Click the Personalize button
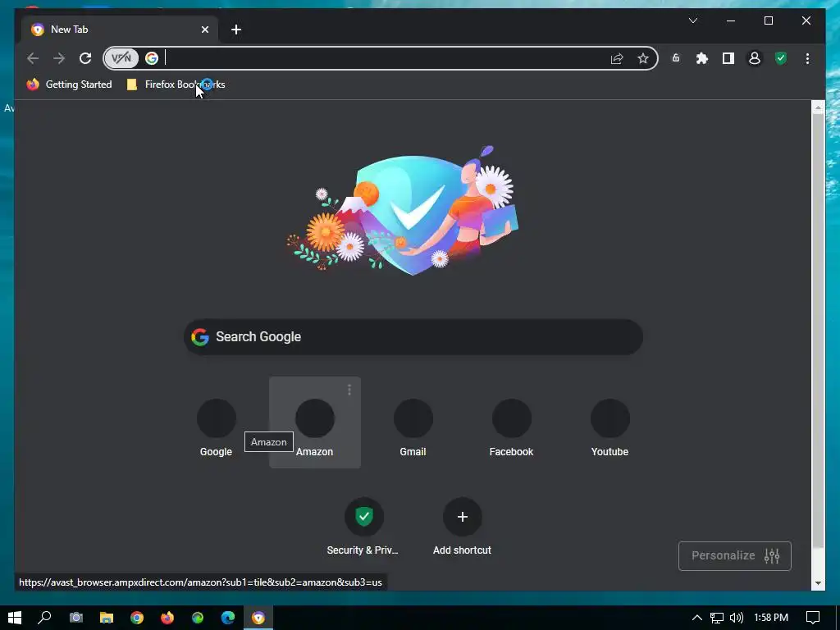Screen dimensions: 840x630 (x=734, y=556)
